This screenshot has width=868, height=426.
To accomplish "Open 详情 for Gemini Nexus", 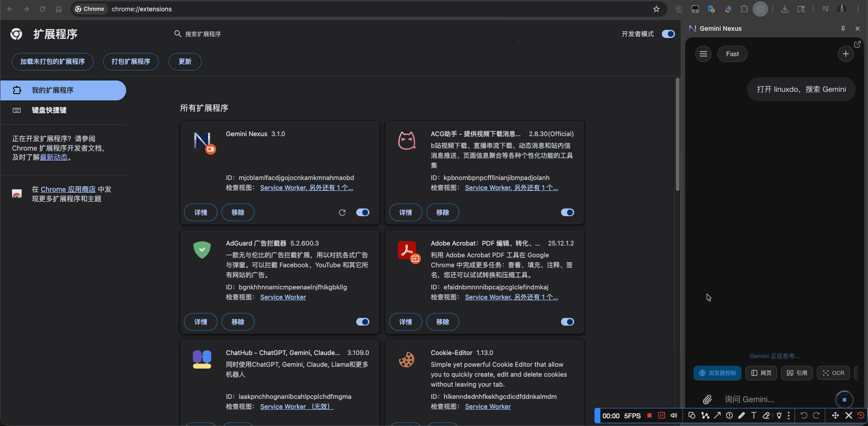I will [x=201, y=213].
